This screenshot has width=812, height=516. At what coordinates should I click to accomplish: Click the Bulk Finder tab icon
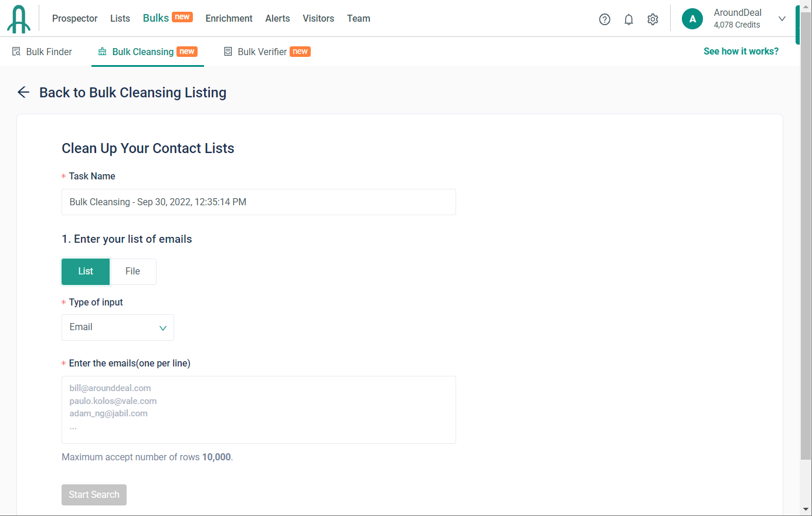click(x=16, y=52)
